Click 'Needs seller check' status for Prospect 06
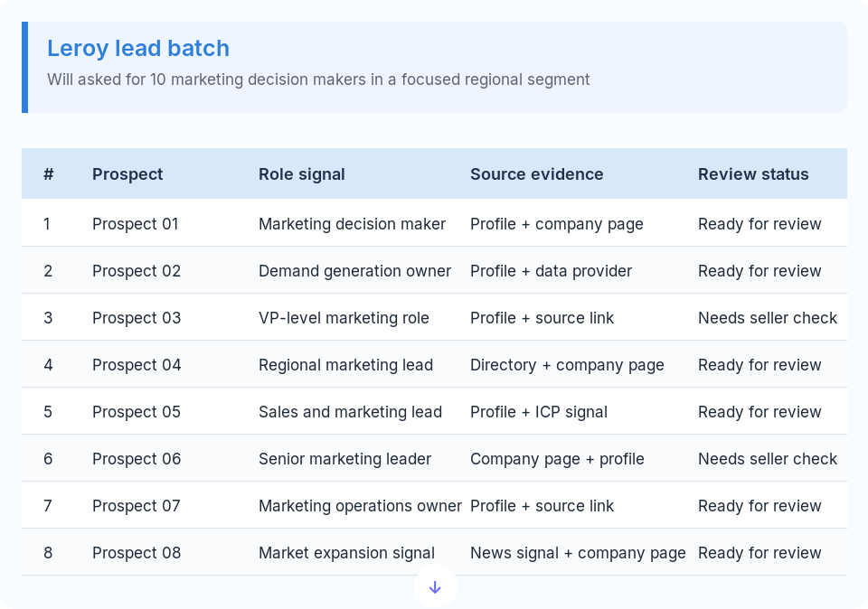868x609 pixels. click(768, 459)
